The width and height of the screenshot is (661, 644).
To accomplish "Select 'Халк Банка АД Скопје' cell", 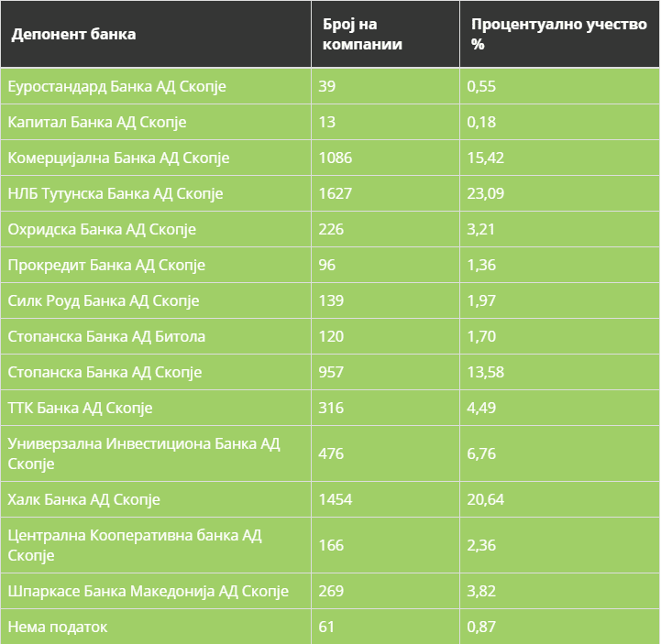I will (x=156, y=499).
